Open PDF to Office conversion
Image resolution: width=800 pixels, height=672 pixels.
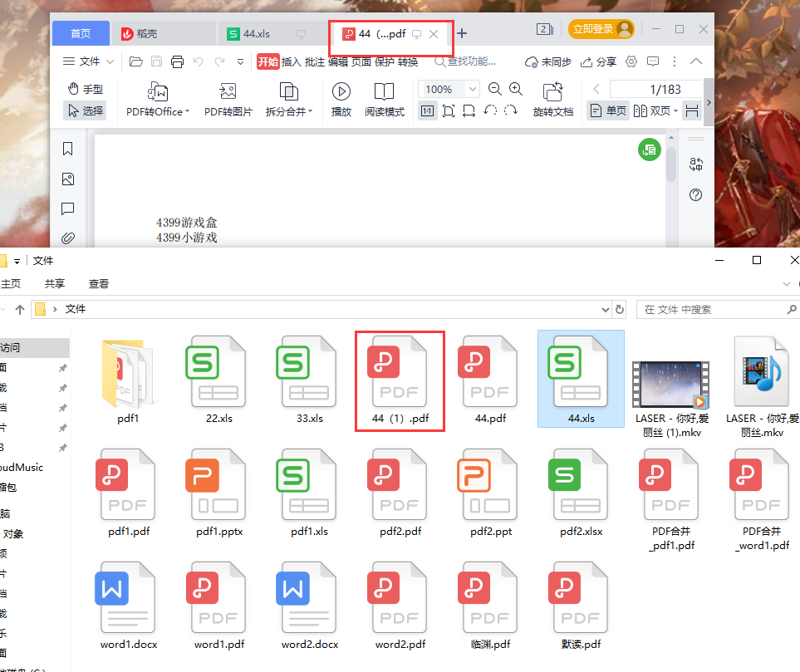(158, 100)
